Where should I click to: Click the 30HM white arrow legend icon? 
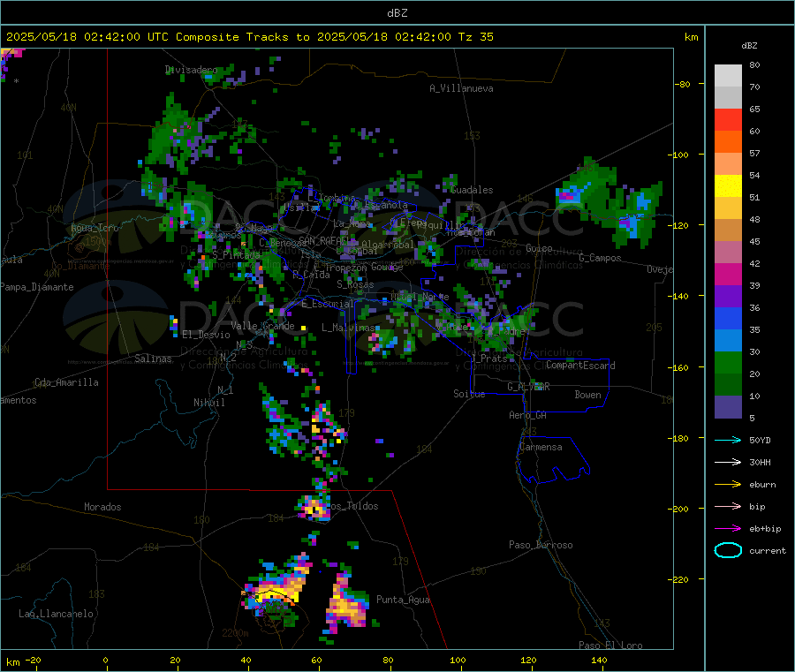[x=728, y=462]
